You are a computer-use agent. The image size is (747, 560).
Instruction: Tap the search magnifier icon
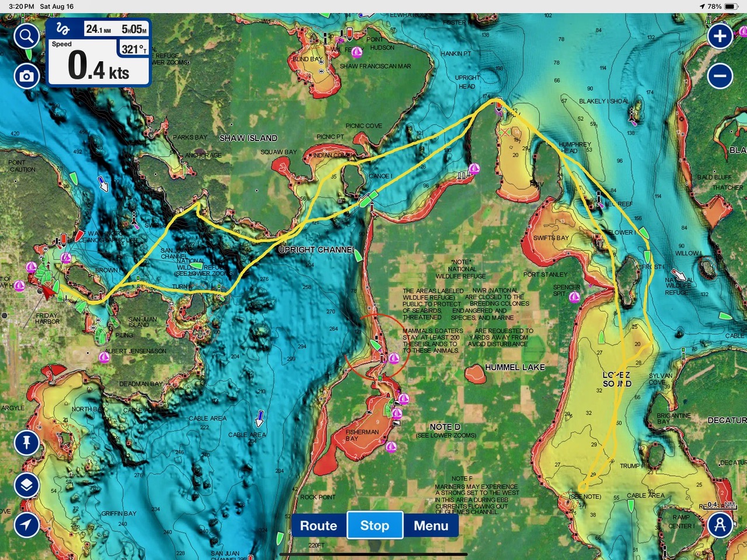point(26,37)
